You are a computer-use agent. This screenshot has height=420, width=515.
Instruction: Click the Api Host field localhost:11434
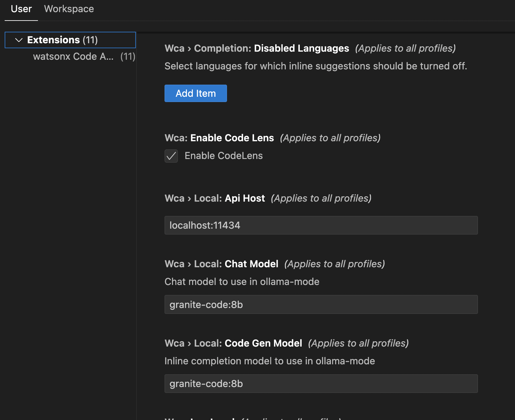(x=321, y=225)
